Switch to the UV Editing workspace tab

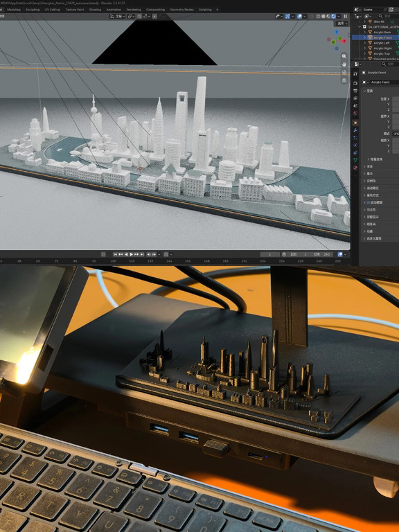click(x=52, y=10)
